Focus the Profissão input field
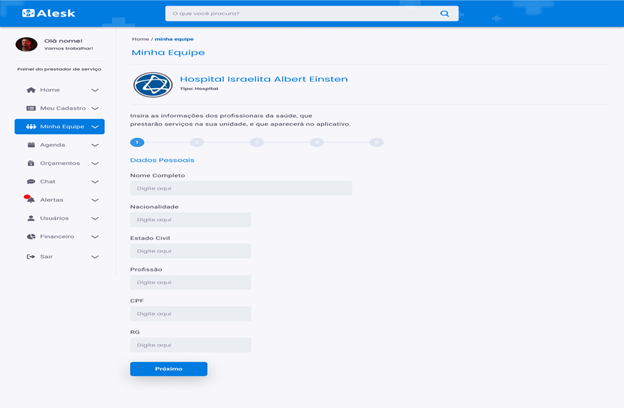Viewport: 624px width, 411px height. pyautogui.click(x=191, y=282)
